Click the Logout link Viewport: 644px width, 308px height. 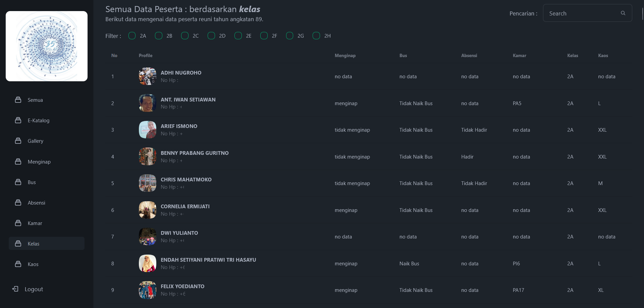(x=34, y=289)
